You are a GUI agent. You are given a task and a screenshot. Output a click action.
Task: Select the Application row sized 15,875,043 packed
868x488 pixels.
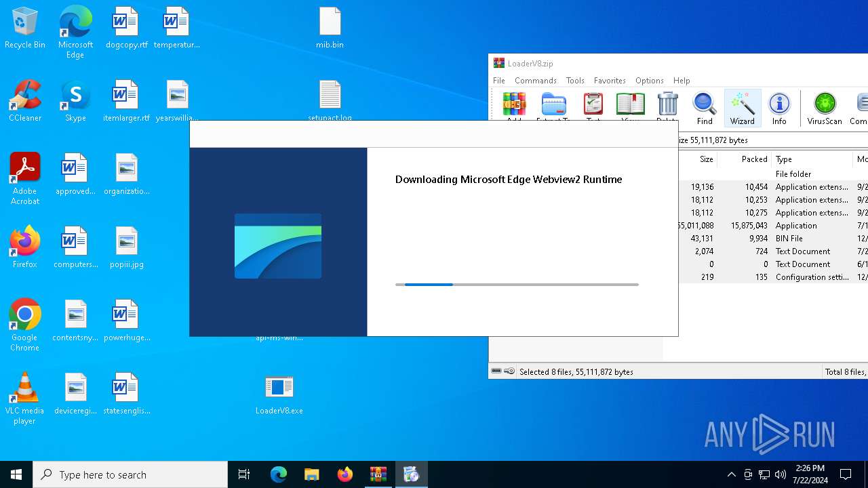point(773,226)
